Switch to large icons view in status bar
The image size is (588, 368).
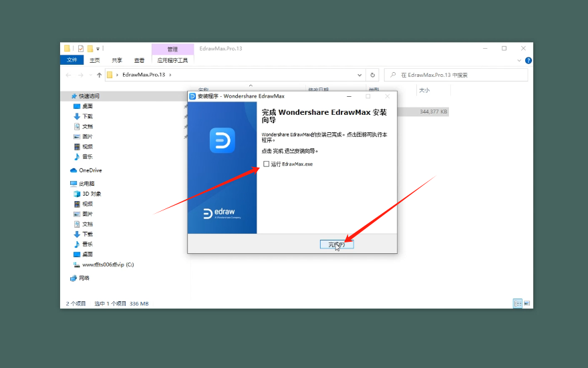point(527,303)
